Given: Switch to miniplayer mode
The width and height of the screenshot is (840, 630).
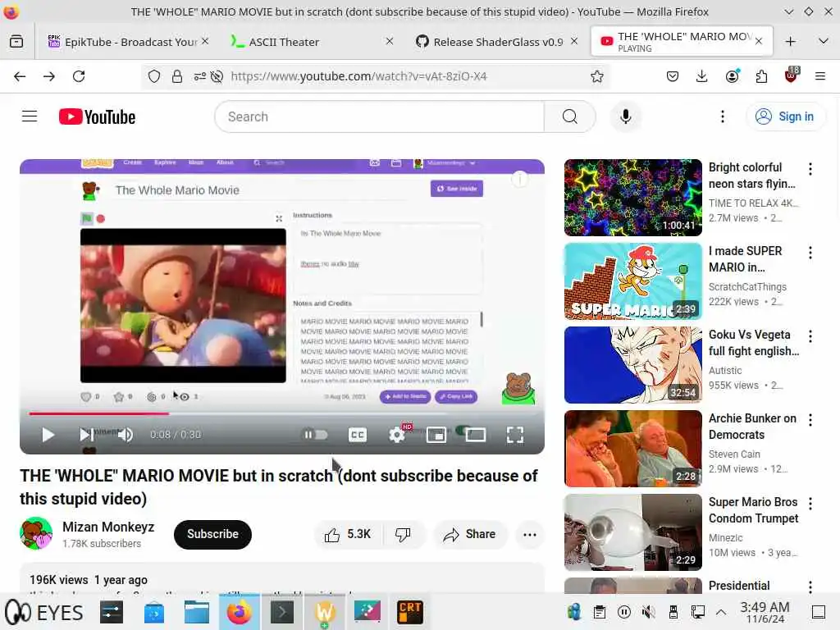Looking at the screenshot, I should point(436,435).
